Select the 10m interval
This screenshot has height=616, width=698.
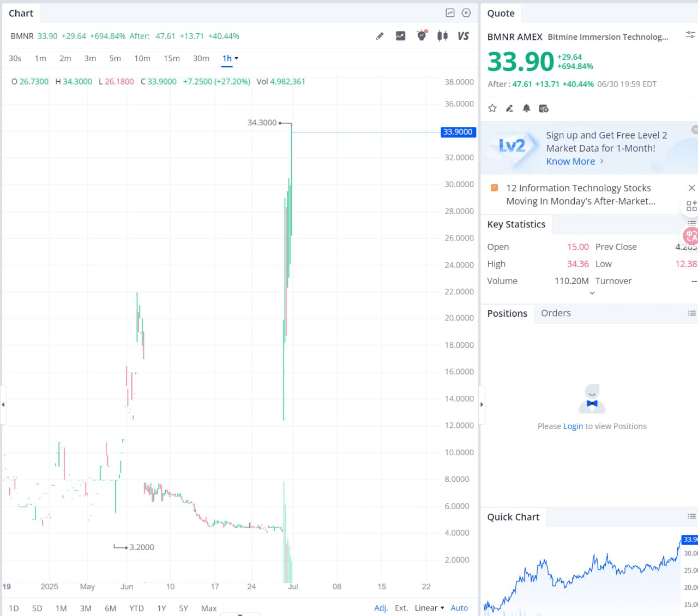click(142, 58)
